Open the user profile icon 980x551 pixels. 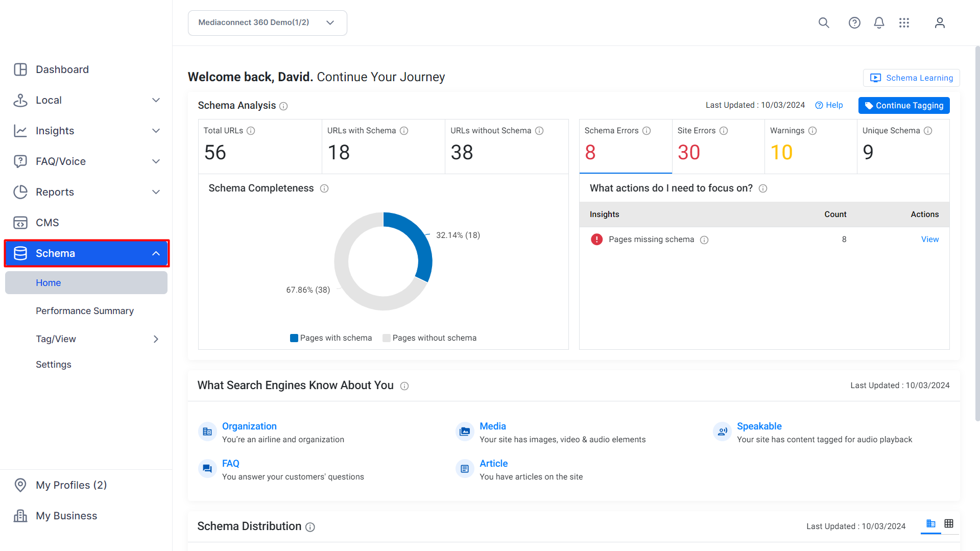pos(940,23)
